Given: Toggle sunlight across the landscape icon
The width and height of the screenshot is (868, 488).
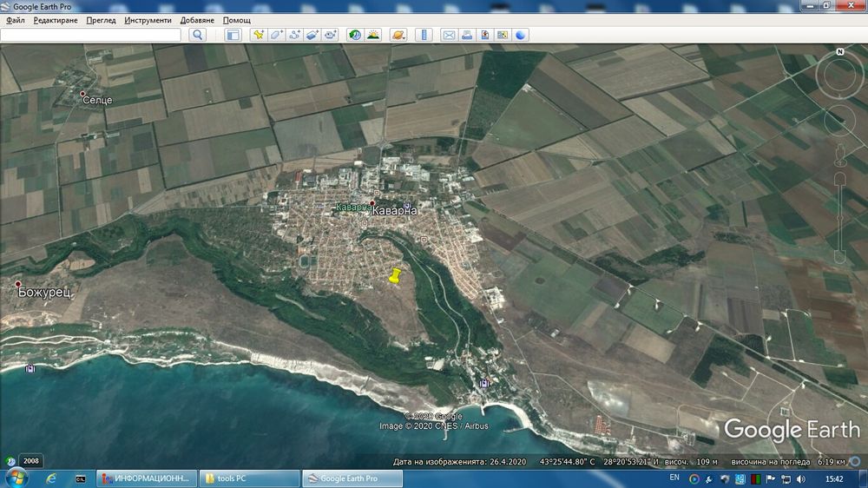Looking at the screenshot, I should point(373,35).
